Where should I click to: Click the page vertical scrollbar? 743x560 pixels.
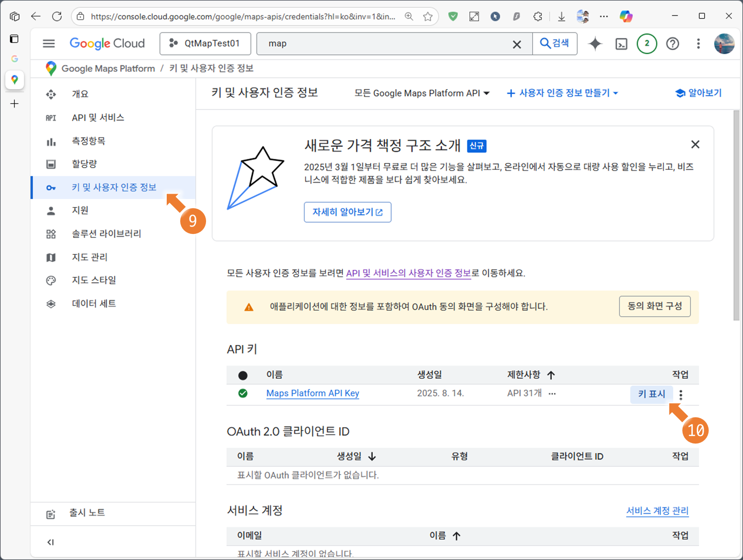click(x=737, y=215)
